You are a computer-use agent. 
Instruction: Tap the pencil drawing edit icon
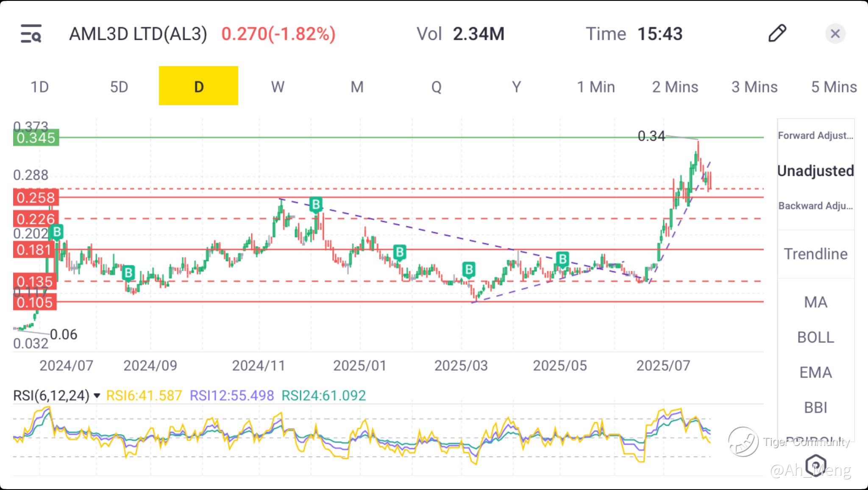point(777,33)
